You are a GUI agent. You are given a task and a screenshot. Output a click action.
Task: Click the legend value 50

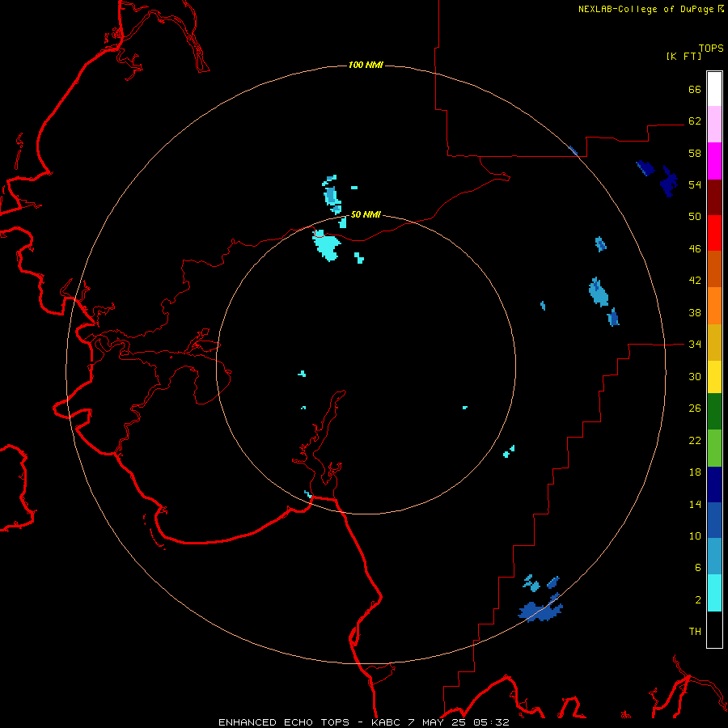click(695, 217)
